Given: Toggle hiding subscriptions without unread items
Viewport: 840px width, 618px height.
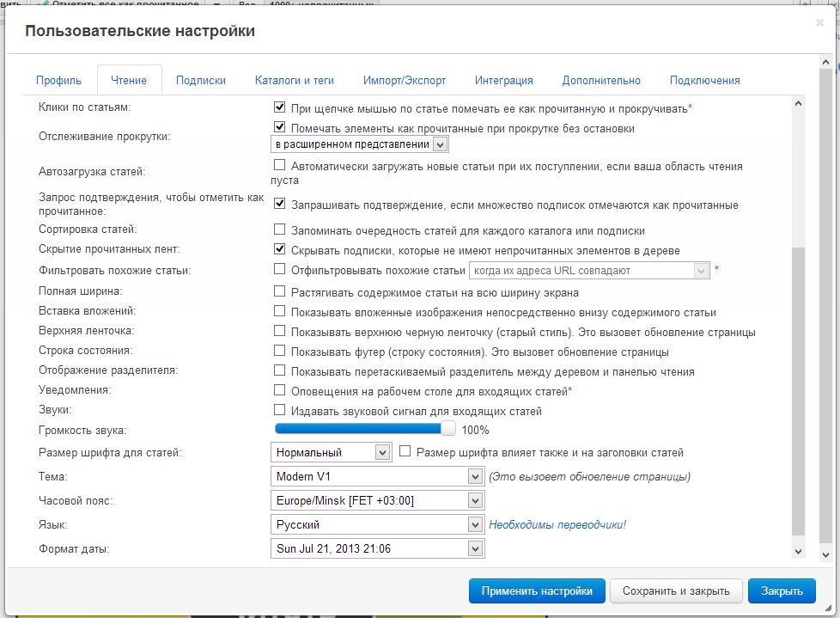Looking at the screenshot, I should click(280, 248).
